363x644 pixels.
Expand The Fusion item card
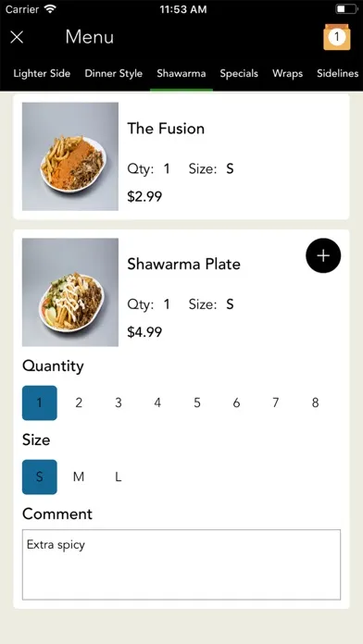pyautogui.click(x=181, y=156)
